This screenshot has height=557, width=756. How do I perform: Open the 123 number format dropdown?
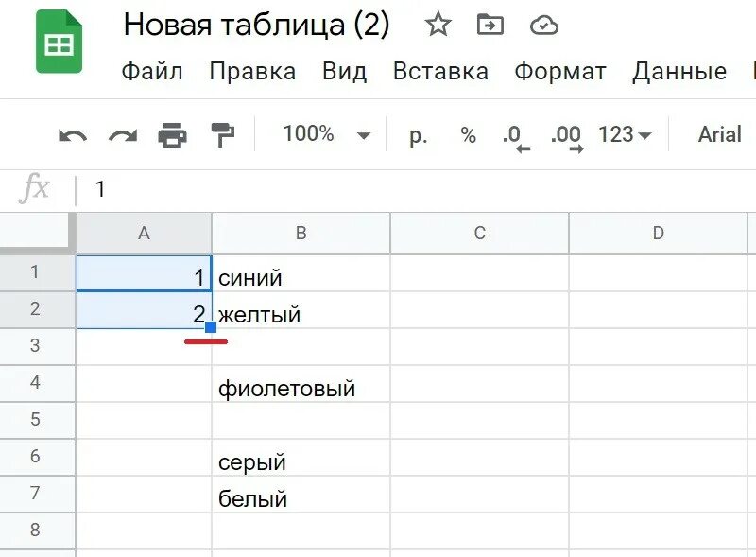point(625,135)
